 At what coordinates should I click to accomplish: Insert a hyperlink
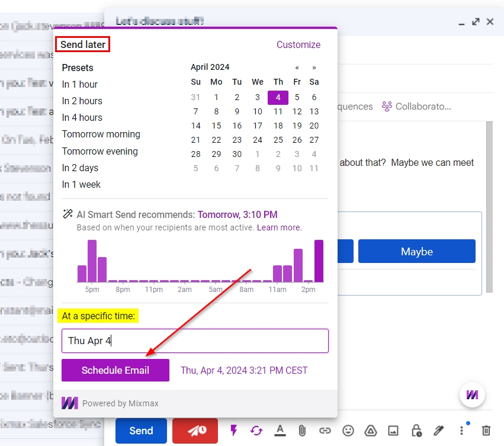tap(325, 431)
